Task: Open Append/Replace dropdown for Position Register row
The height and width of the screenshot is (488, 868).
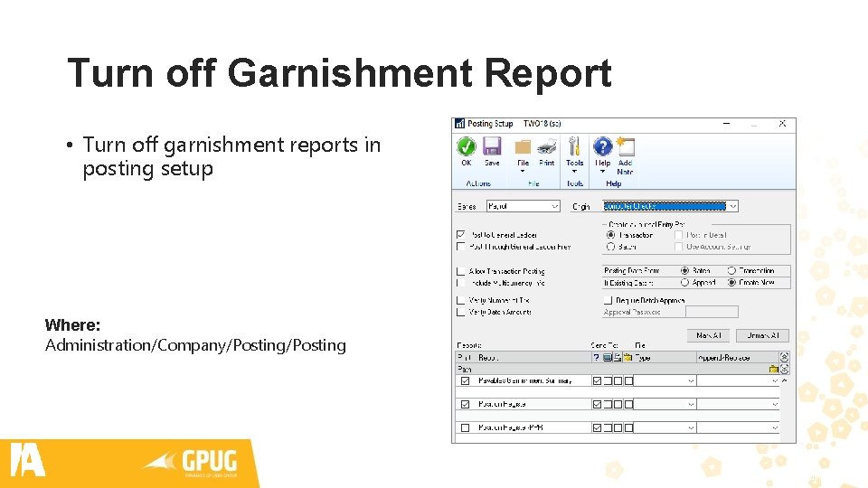Action: [775, 405]
